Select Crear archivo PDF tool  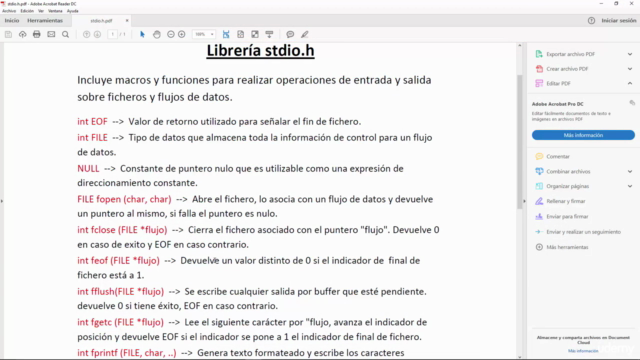pyautogui.click(x=567, y=69)
